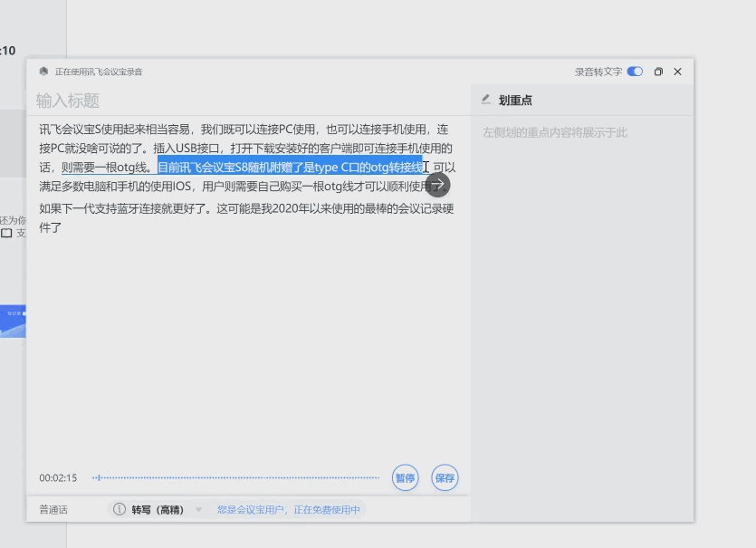Click the pencil icon beside 划重点
Screen dimensions: 756x548
coord(486,100)
